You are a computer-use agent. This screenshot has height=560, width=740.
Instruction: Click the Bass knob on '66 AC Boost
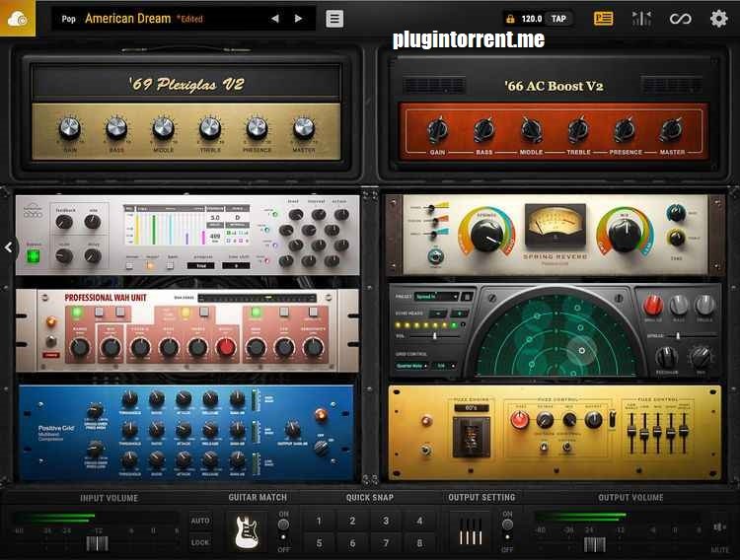pyautogui.click(x=484, y=129)
